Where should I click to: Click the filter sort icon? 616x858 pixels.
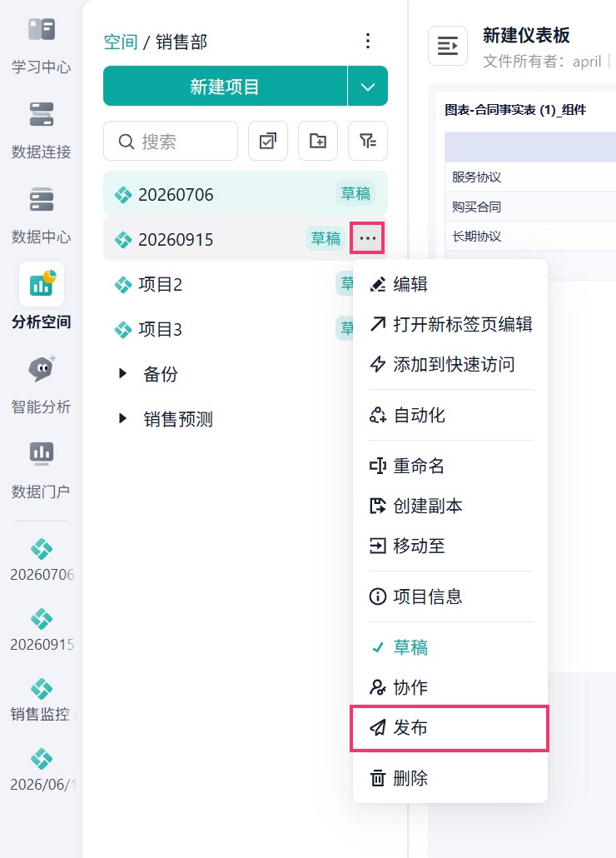click(368, 141)
